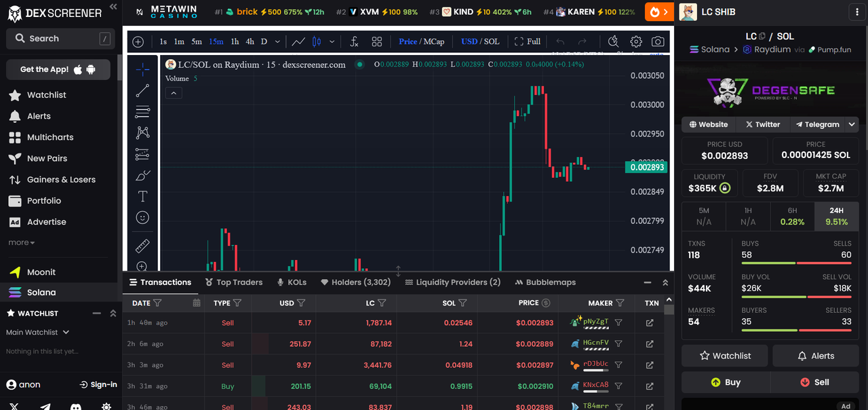Open the Website link for LC
This screenshot has width=868, height=410.
(x=709, y=124)
